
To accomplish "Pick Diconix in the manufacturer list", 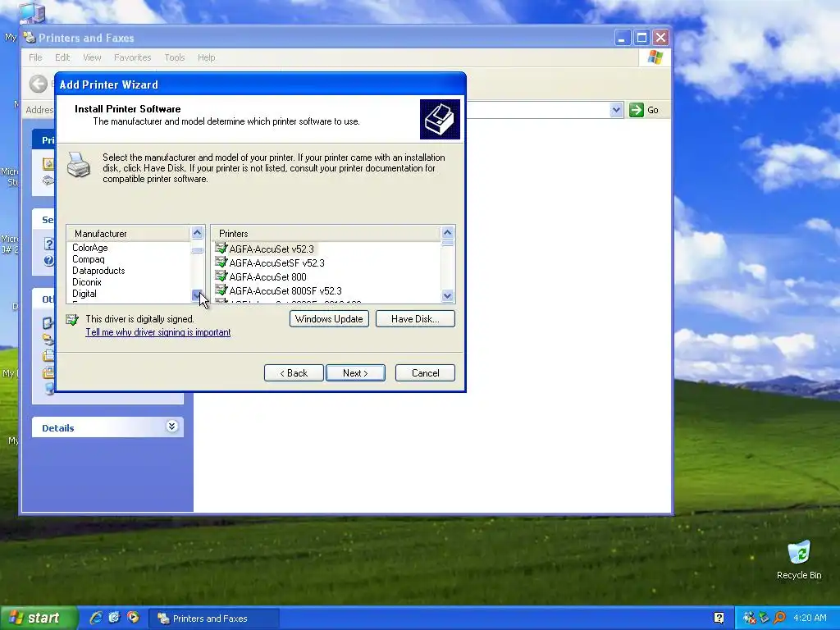I will click(87, 282).
